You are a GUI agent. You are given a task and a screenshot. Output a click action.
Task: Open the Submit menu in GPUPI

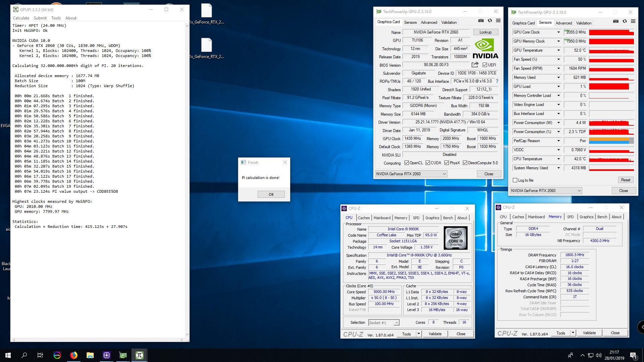40,18
